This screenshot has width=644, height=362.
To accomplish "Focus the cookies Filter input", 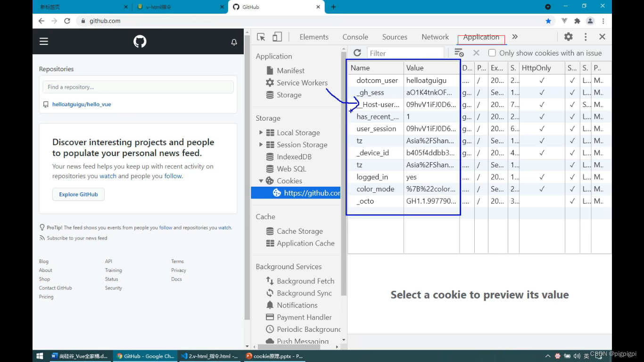I will pos(406,53).
